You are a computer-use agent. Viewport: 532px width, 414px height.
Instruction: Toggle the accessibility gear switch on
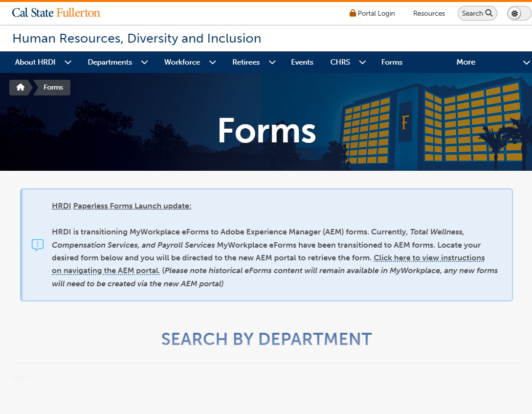click(518, 13)
